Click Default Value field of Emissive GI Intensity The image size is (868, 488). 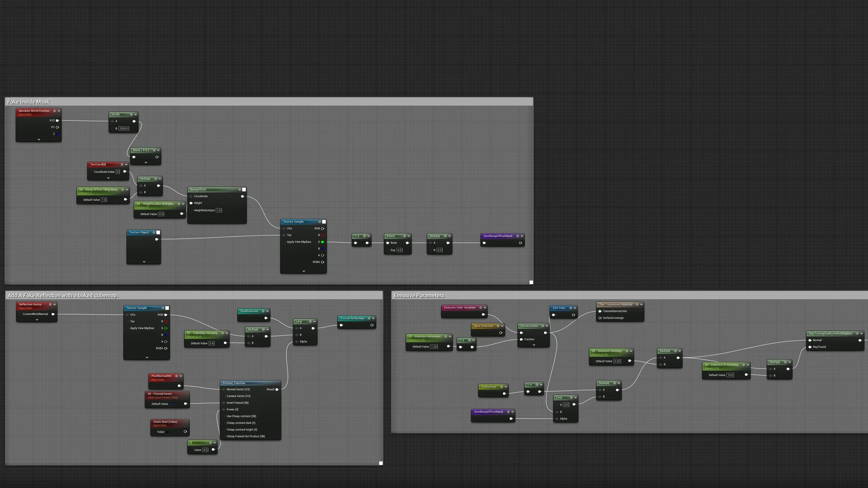(x=730, y=375)
